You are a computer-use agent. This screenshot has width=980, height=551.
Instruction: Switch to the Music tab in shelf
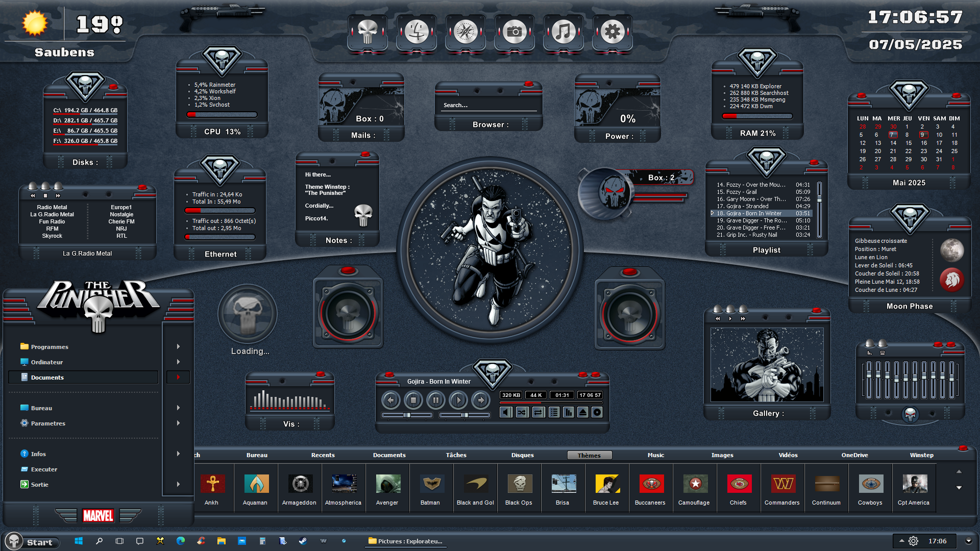(x=656, y=455)
